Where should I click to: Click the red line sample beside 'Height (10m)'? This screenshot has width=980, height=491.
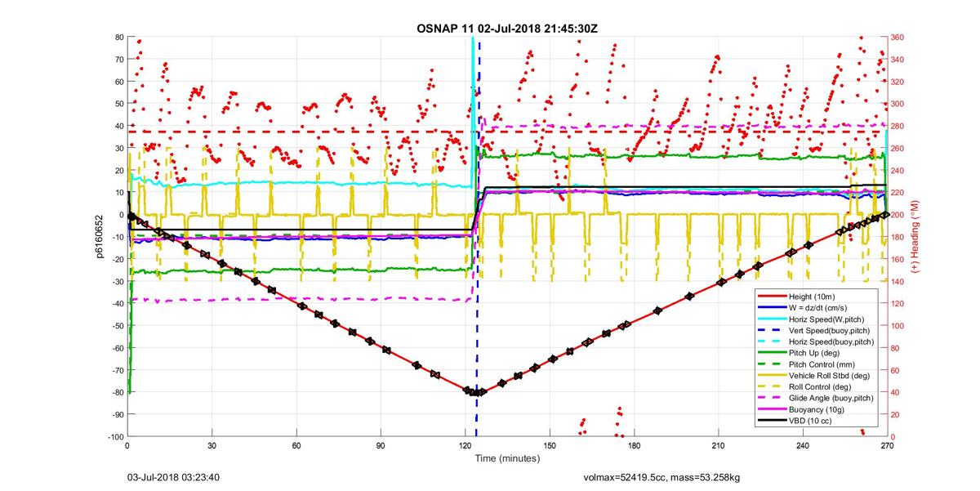(772, 297)
